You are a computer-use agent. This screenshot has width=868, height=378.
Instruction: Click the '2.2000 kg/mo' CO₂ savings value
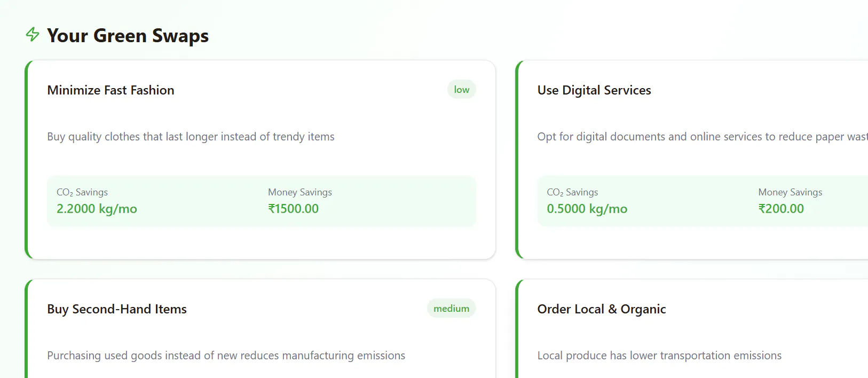[97, 209]
